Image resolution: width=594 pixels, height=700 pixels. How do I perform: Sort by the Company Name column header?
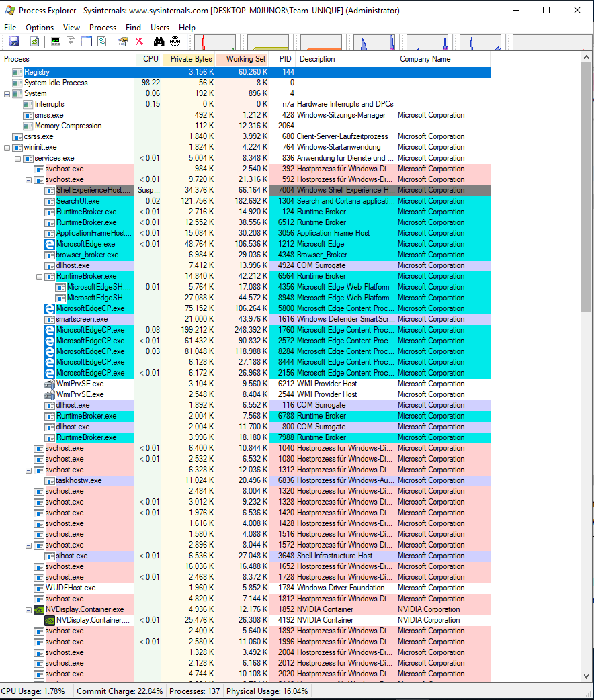tap(443, 59)
